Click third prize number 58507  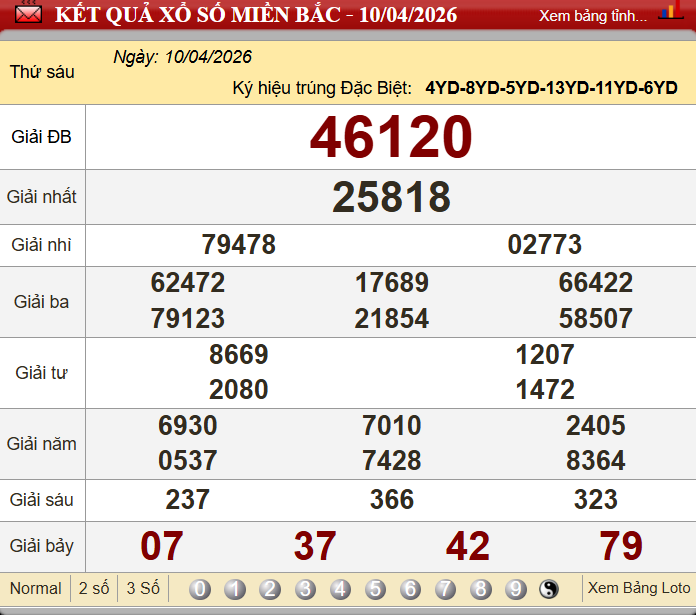[x=596, y=319]
